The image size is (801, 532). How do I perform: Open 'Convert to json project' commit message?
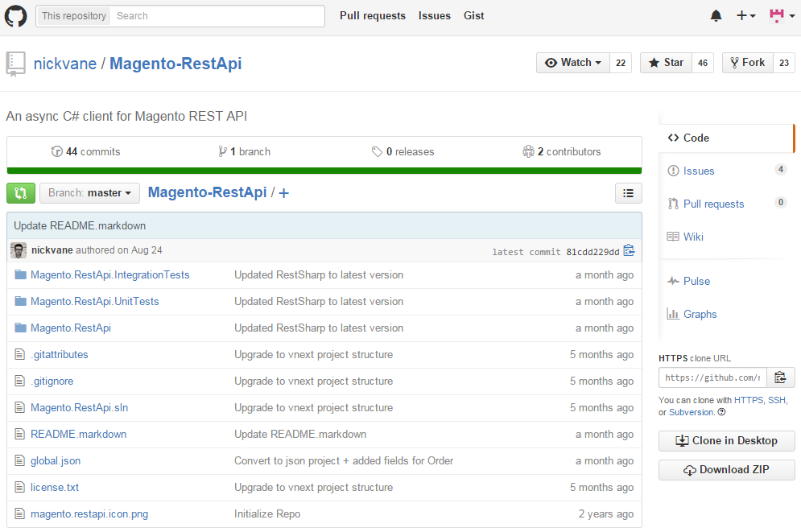tap(343, 460)
